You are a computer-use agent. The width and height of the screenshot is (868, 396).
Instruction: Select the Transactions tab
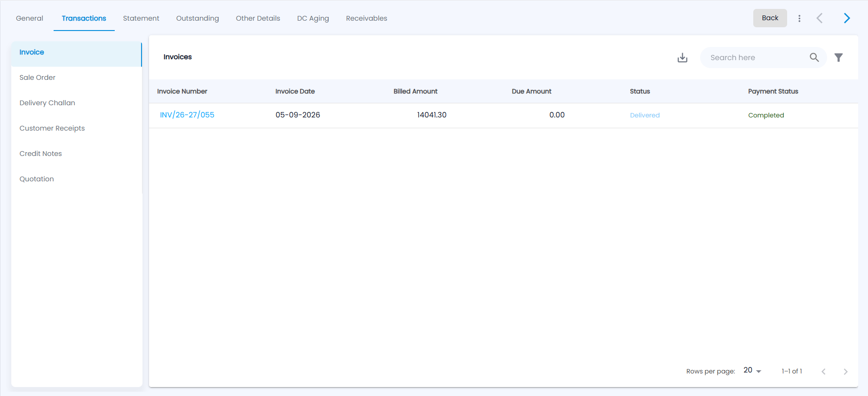coord(84,18)
